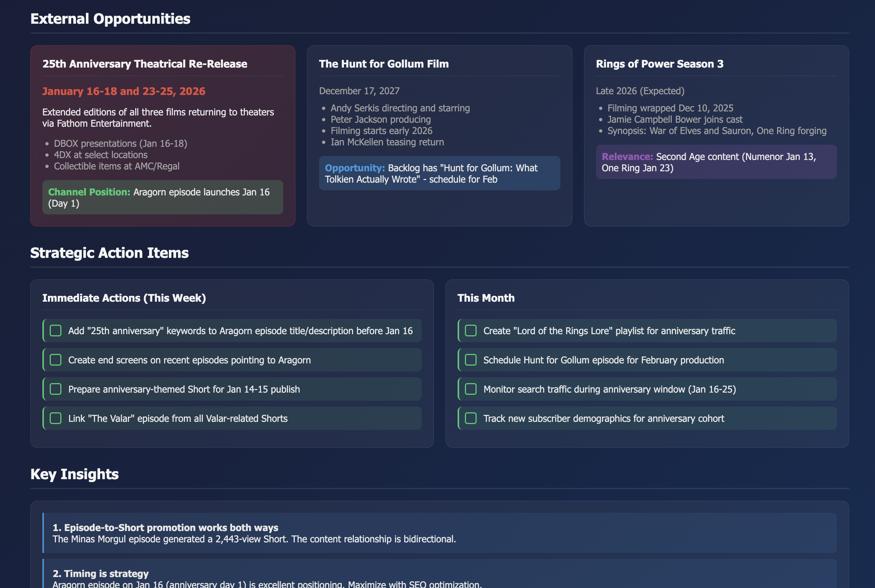Screen dimensions: 875x588
Task: Select the Immediate Actions (This Week) panel title
Action: click(x=124, y=298)
